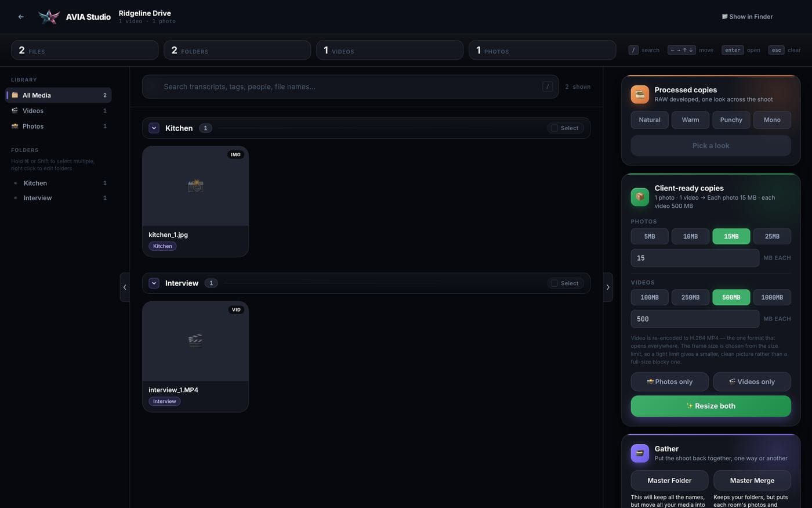Click the camera icon on kitchen_1.jpg
Viewport: 812px width, 508px height.
[x=195, y=186]
